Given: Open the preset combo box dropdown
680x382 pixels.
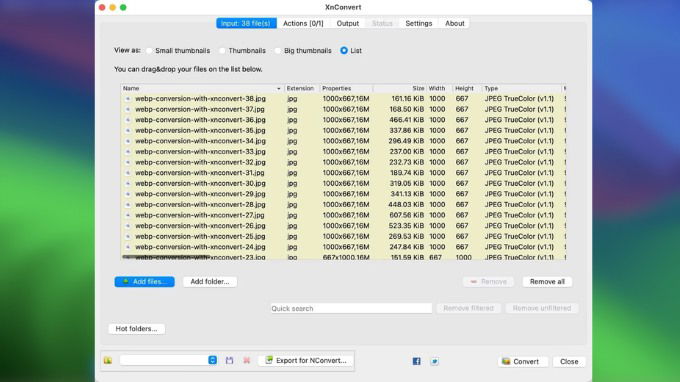Looking at the screenshot, I should coord(212,360).
